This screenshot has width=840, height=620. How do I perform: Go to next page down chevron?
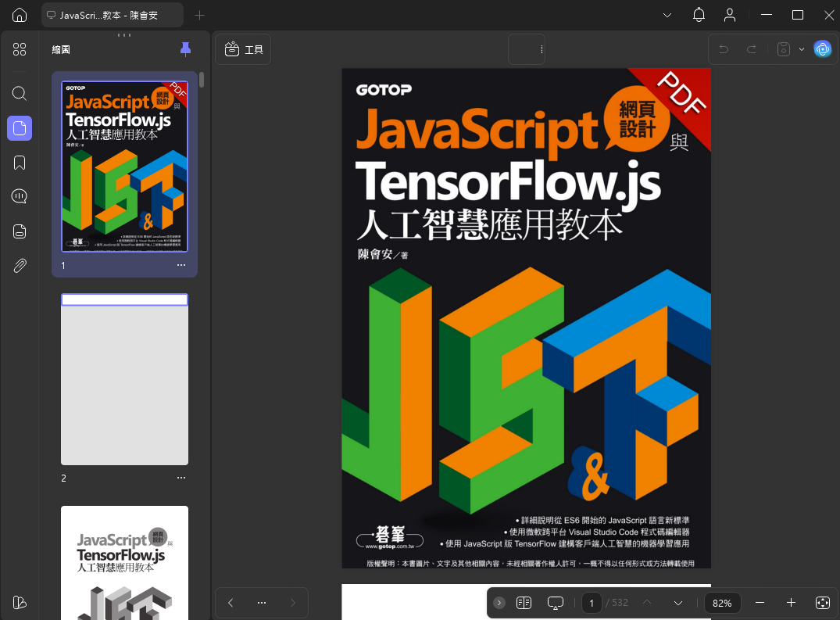[x=677, y=603]
